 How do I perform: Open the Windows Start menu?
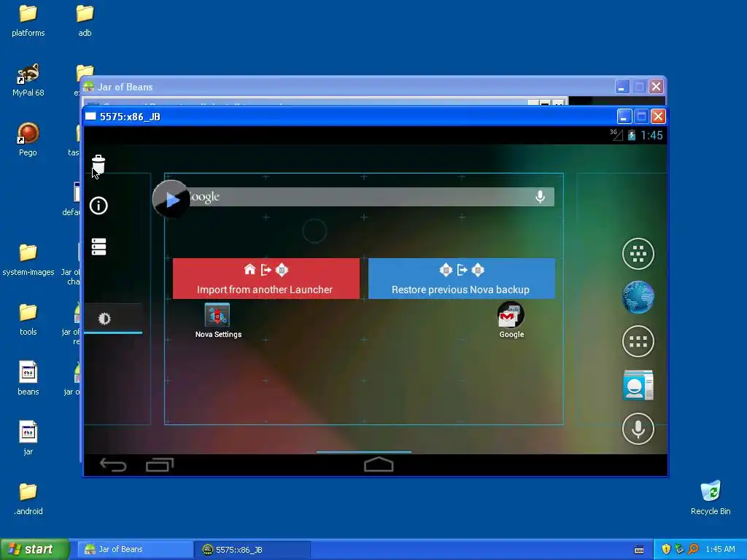[x=34, y=549]
